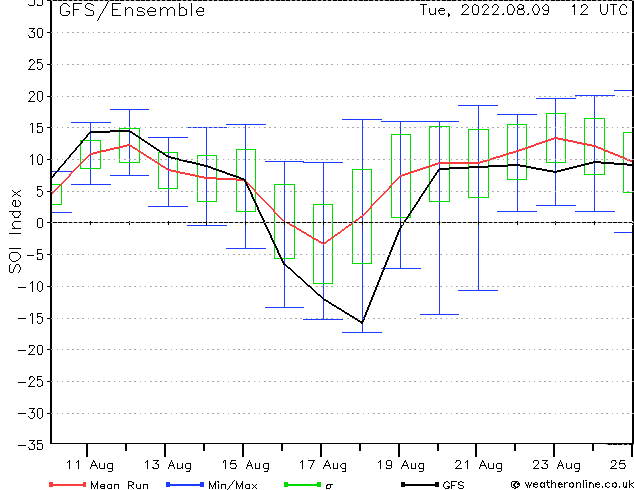Click the green sigma box for 17 Aug
The height and width of the screenshot is (490, 634).
pos(323,244)
